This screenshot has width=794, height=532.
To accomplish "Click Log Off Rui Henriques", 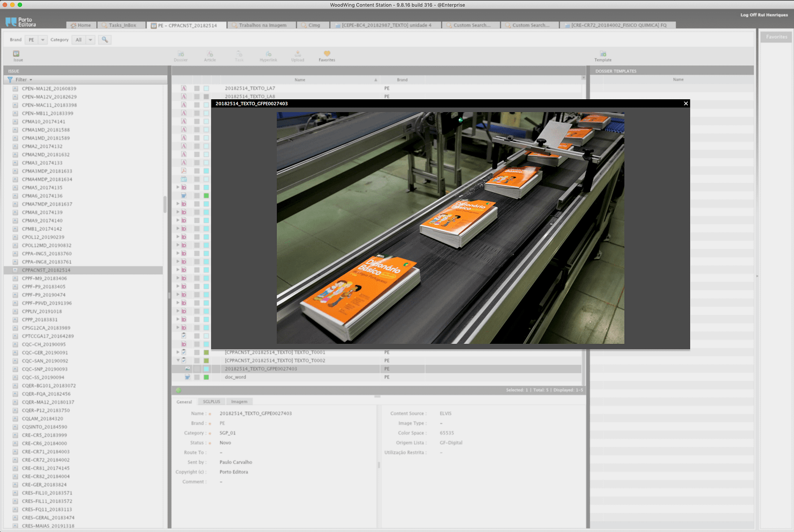I will 764,15.
